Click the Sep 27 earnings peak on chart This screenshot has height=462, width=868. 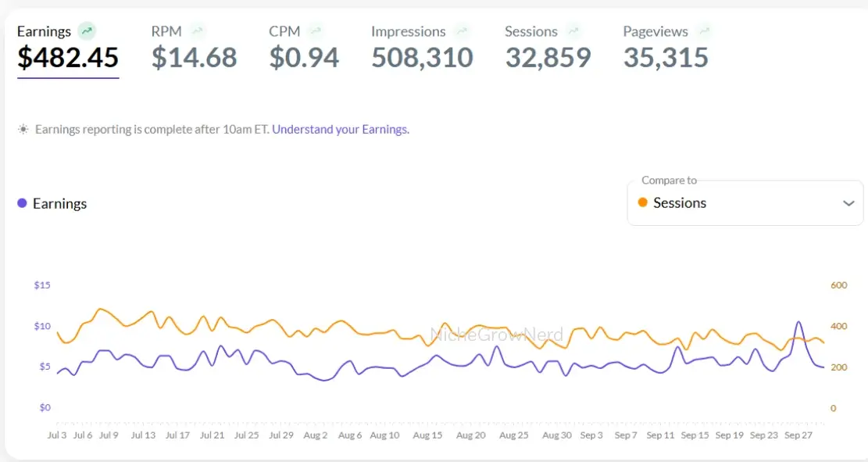[798, 321]
